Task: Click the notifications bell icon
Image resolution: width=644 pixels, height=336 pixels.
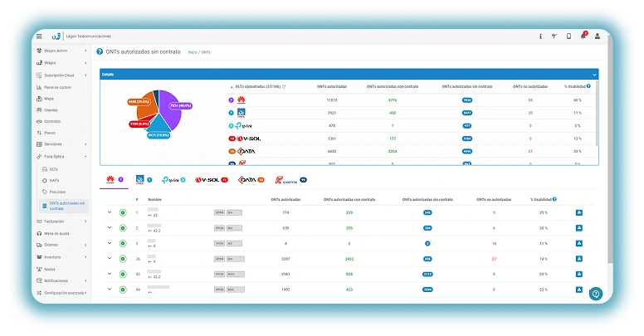Action: [583, 36]
